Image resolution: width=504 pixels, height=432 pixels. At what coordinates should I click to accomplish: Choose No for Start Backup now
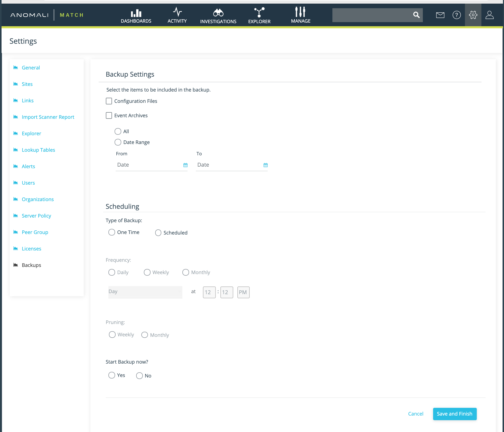(139, 376)
